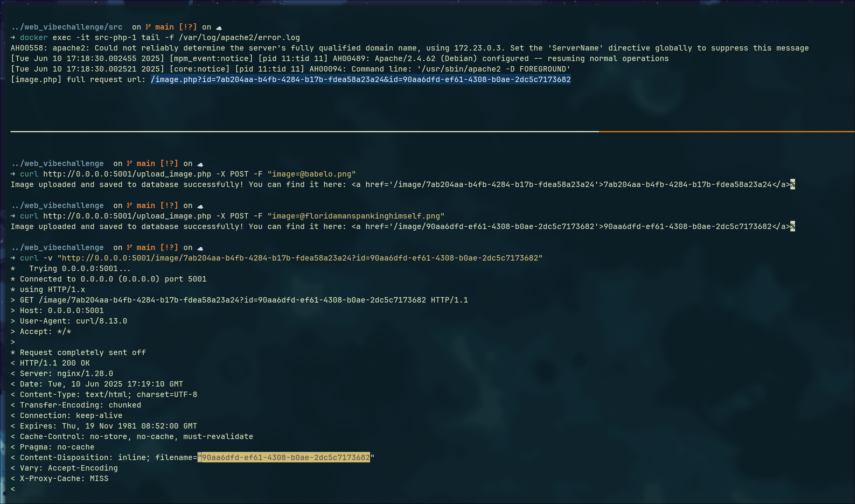Click the [!?] git status indicator in the top prompt
The image size is (855, 504).
coord(187,26)
